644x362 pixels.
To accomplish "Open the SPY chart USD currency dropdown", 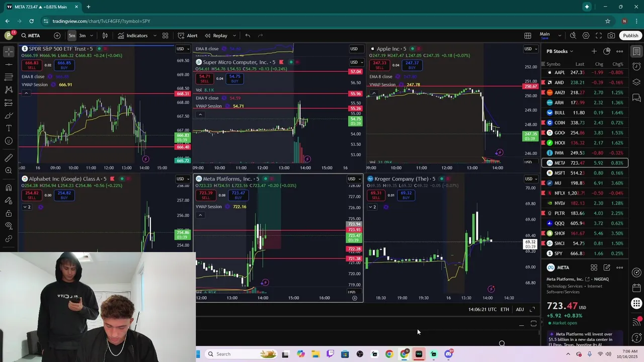I will click(x=182, y=49).
